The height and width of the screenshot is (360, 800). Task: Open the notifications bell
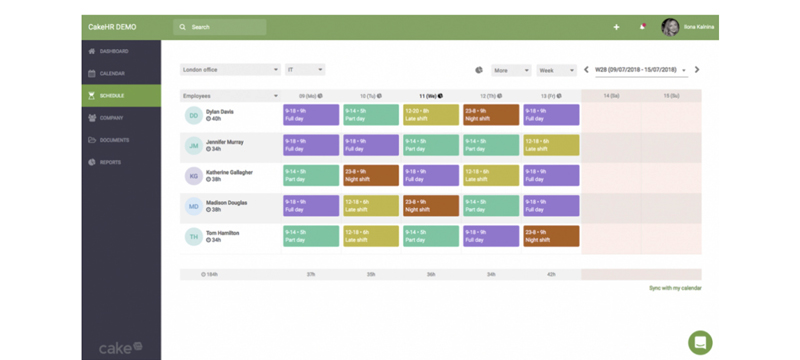click(x=642, y=27)
